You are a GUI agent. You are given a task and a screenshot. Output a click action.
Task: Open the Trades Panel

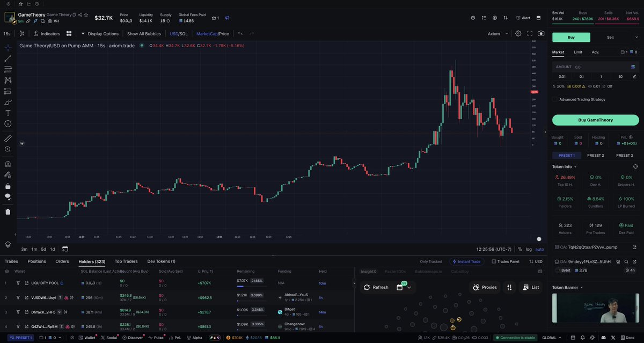pyautogui.click(x=504, y=261)
